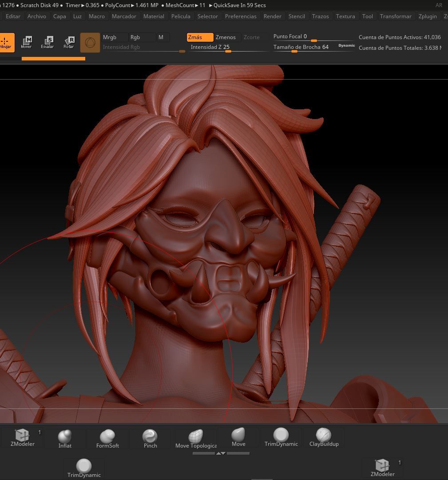Open the Transformar menu
Screen dimensions: 448x480
tap(396, 16)
